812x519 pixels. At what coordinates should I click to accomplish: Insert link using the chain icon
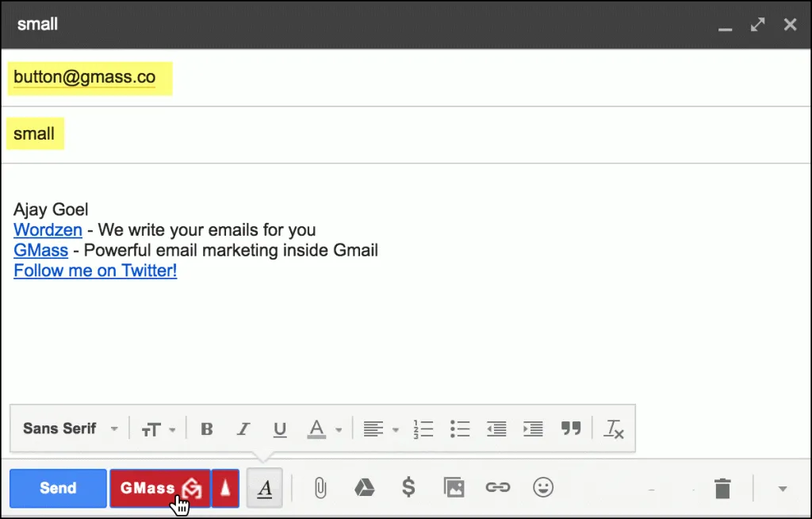click(498, 487)
